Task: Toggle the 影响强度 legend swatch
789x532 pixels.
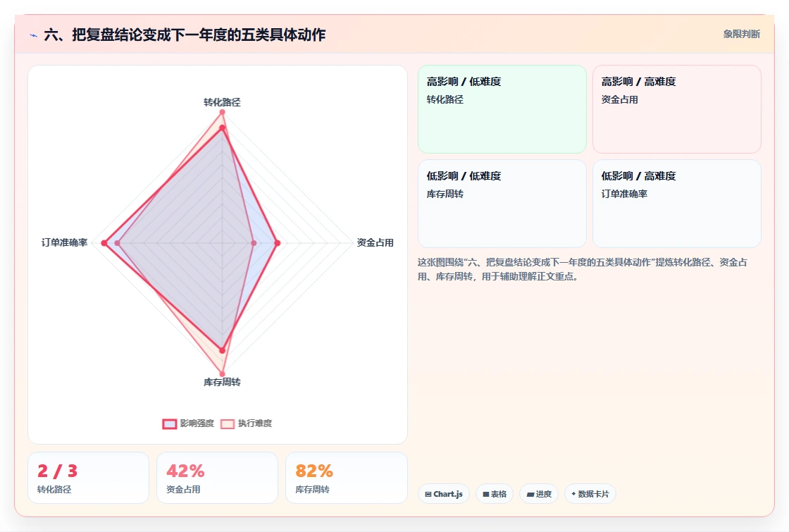Action: pos(170,423)
